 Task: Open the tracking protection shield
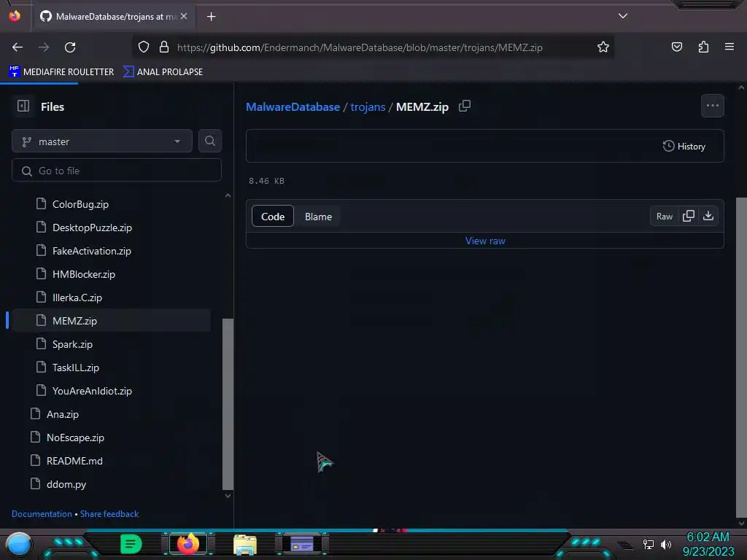point(144,47)
